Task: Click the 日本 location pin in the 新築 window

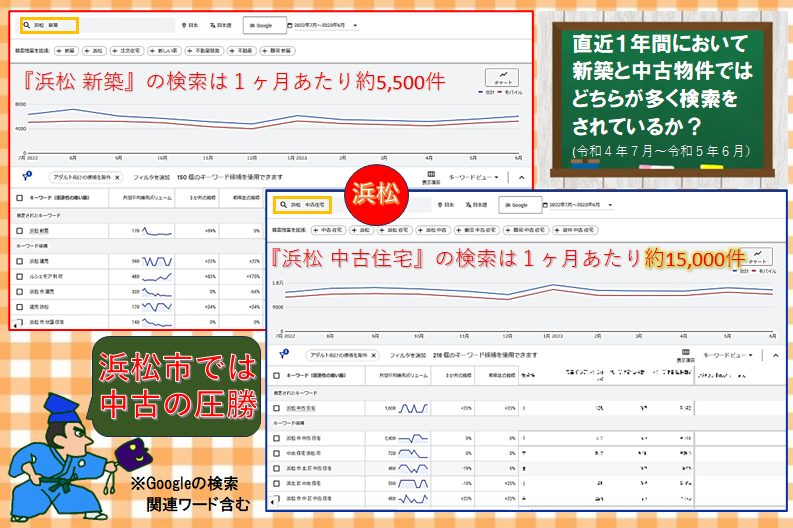Action: 184,25
